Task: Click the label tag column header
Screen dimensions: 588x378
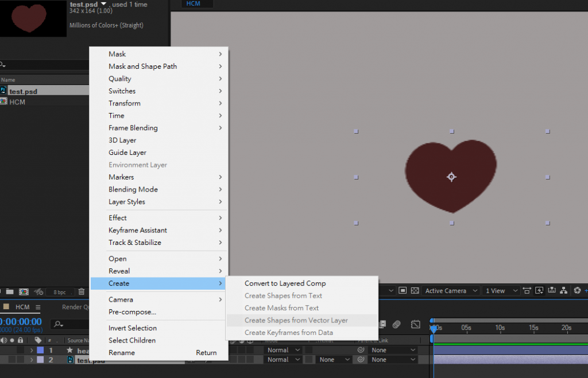Action: [x=38, y=340]
